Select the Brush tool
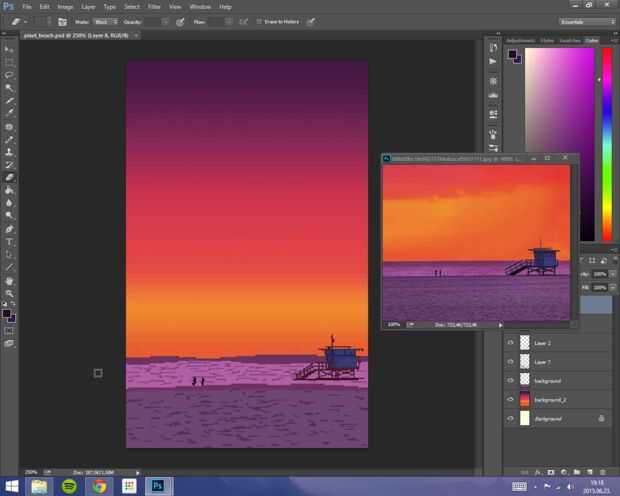Viewport: 620px width, 496px height. 9,139
